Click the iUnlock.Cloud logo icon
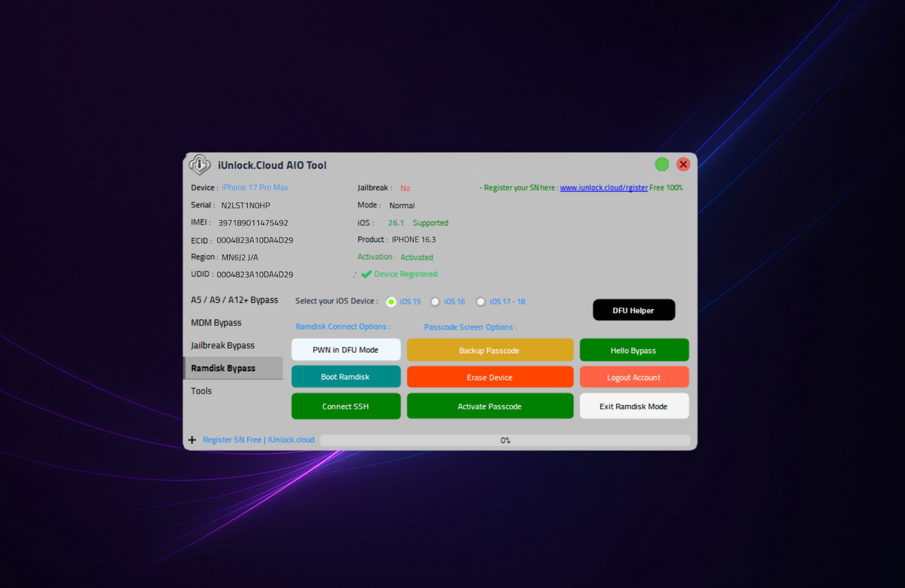 tap(200, 165)
